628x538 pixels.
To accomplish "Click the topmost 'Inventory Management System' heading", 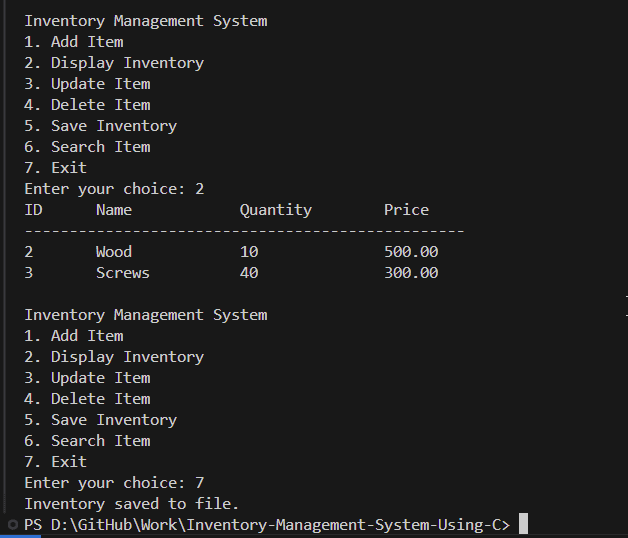I will coord(145,21).
